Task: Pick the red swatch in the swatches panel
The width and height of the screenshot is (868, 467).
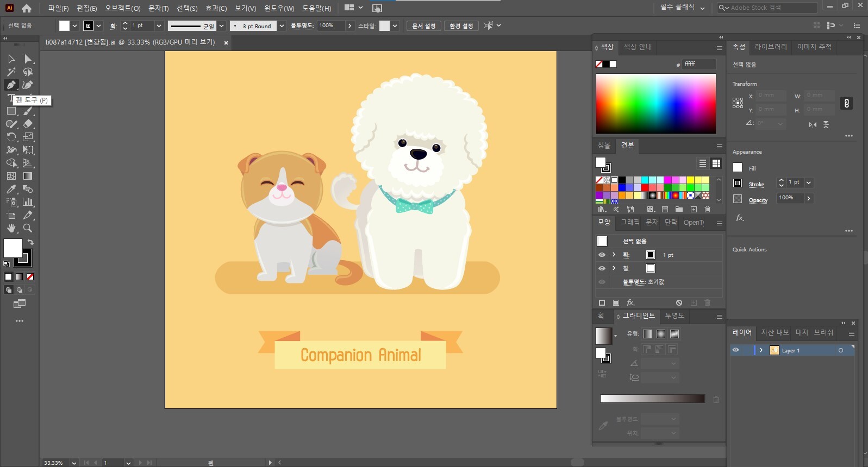Action: tap(645, 188)
